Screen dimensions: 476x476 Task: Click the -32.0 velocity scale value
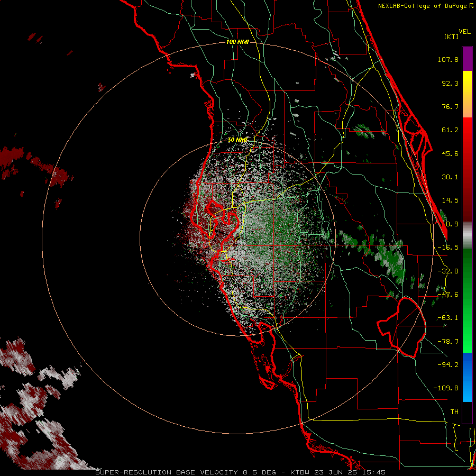click(x=448, y=271)
